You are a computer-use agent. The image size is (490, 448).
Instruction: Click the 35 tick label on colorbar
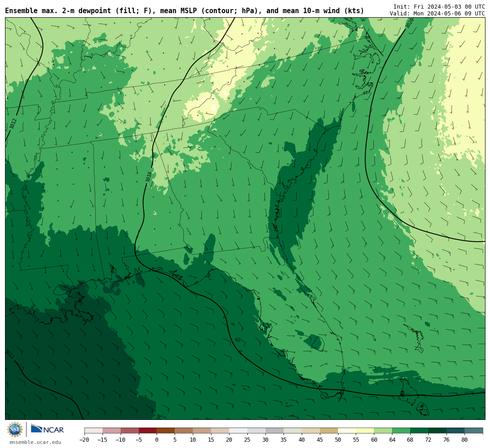pos(284,440)
